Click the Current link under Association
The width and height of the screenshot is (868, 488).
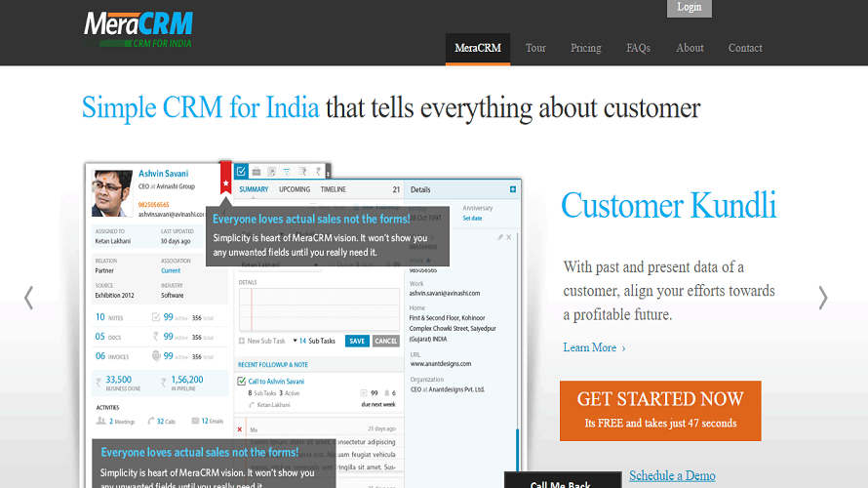click(171, 271)
